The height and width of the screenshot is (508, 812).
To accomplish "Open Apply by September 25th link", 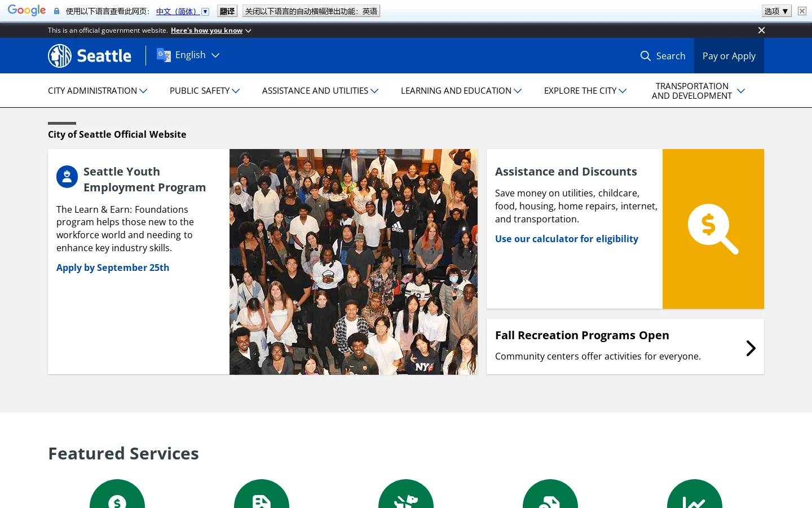I will tap(113, 268).
